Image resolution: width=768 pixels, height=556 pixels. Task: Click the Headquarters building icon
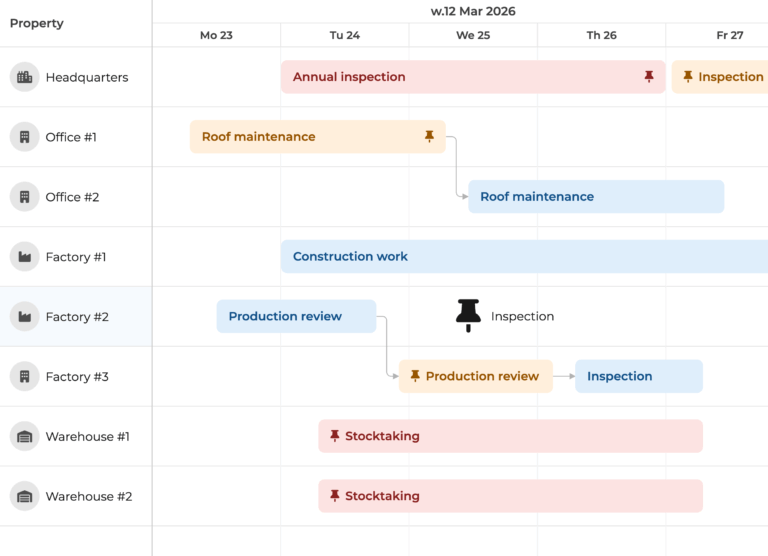[25, 77]
